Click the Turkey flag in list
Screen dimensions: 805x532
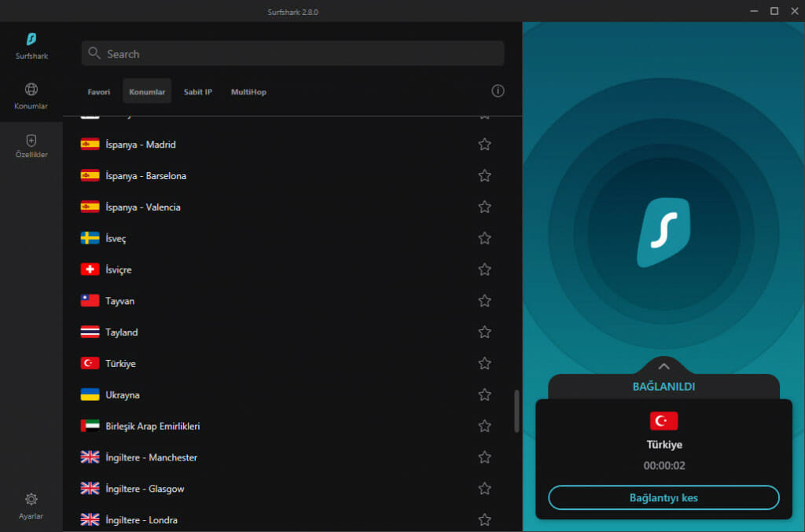(x=90, y=363)
